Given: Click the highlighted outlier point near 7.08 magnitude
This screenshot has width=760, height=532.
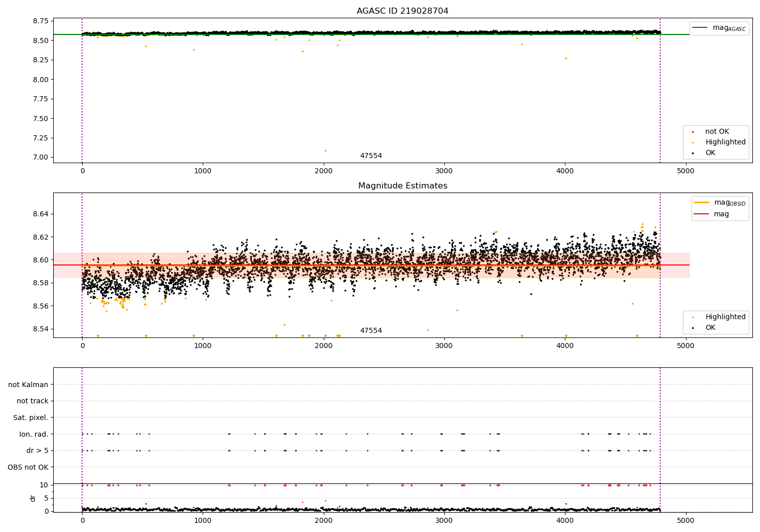Looking at the screenshot, I should 325,150.
